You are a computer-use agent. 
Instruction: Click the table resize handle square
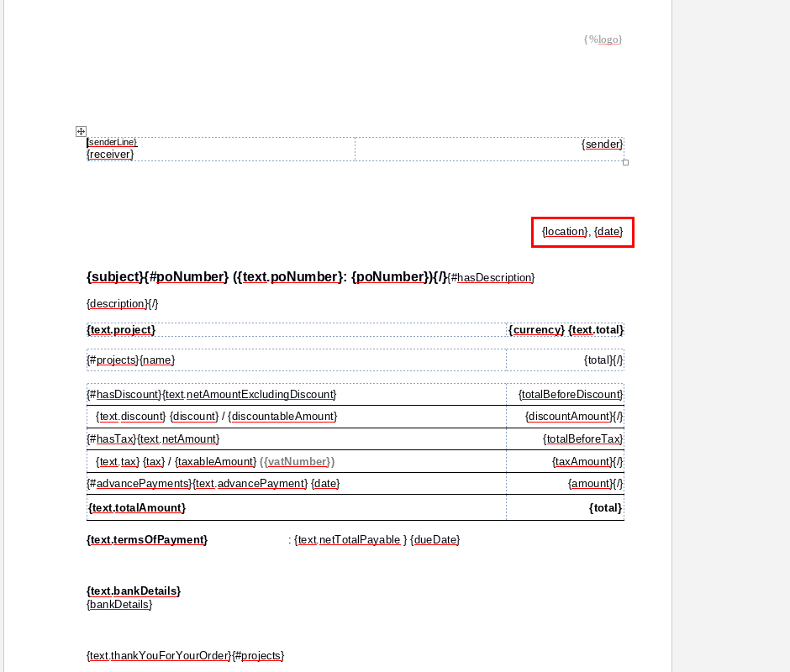pyautogui.click(x=626, y=162)
